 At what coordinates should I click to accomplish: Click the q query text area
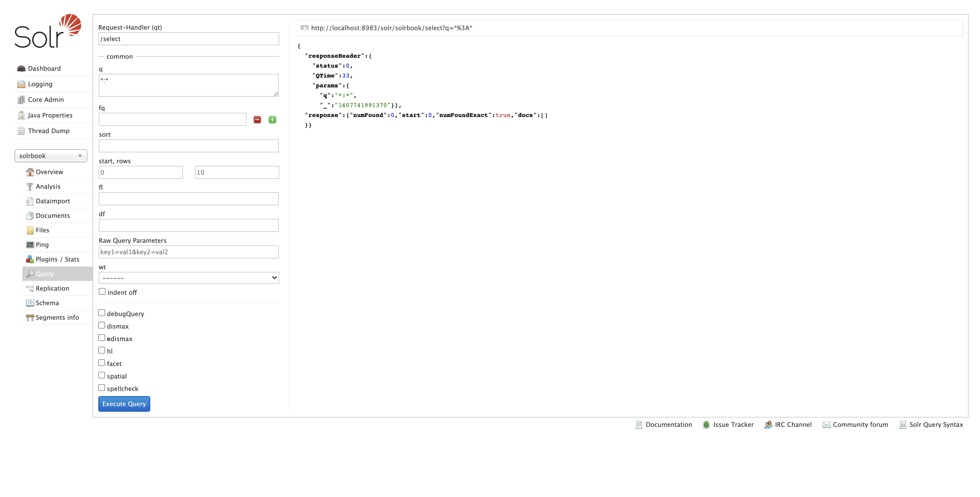pyautogui.click(x=189, y=85)
